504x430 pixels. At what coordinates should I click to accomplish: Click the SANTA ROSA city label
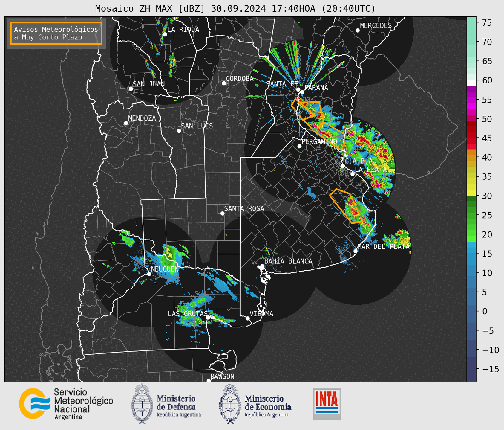point(244,208)
